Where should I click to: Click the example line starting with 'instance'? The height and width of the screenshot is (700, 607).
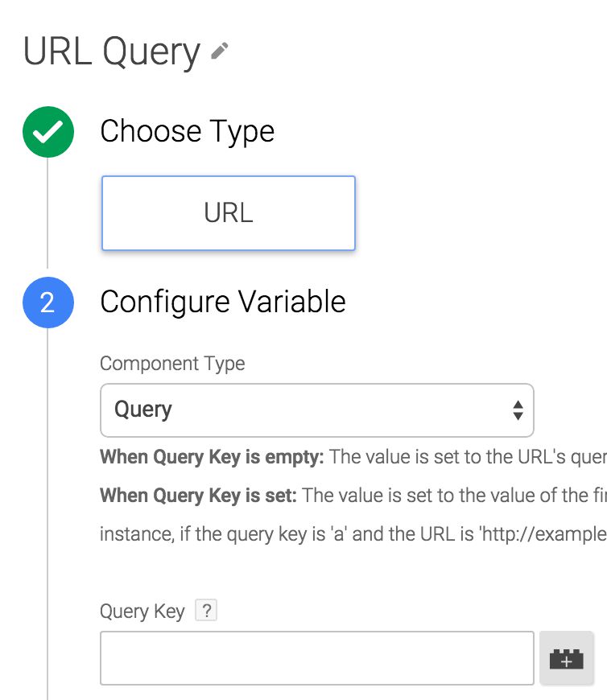point(353,534)
